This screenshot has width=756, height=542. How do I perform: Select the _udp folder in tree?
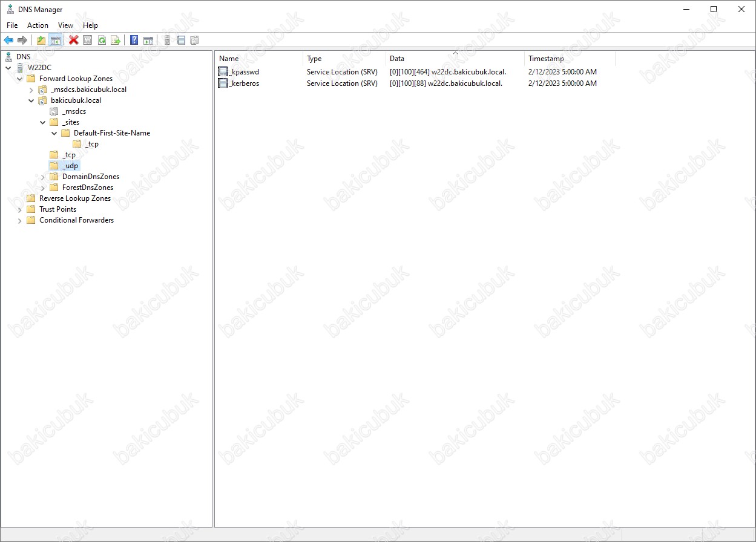70,166
